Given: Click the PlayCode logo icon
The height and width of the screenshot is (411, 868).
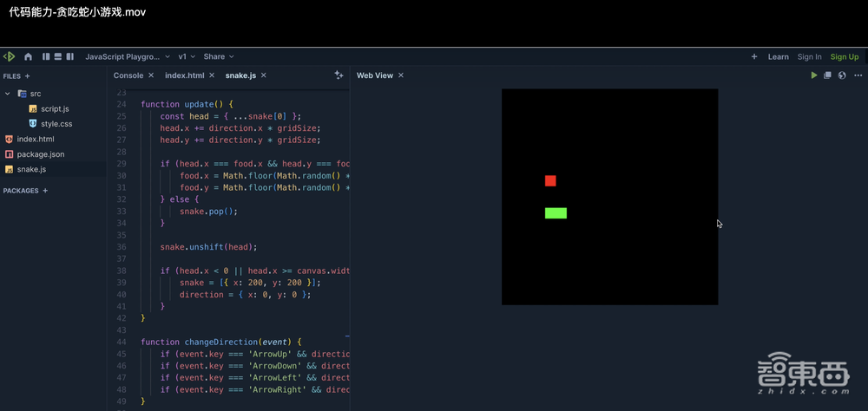Looking at the screenshot, I should 9,56.
